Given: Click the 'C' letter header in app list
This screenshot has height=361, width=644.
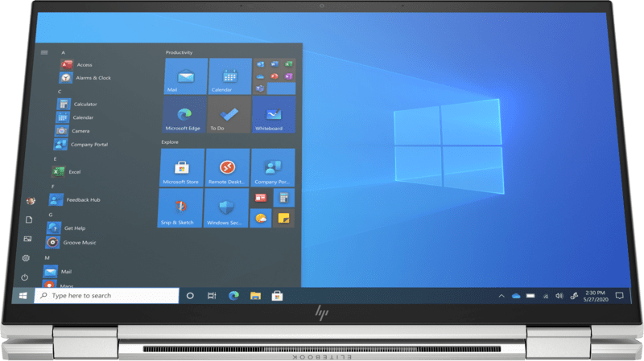Looking at the screenshot, I should [60, 92].
